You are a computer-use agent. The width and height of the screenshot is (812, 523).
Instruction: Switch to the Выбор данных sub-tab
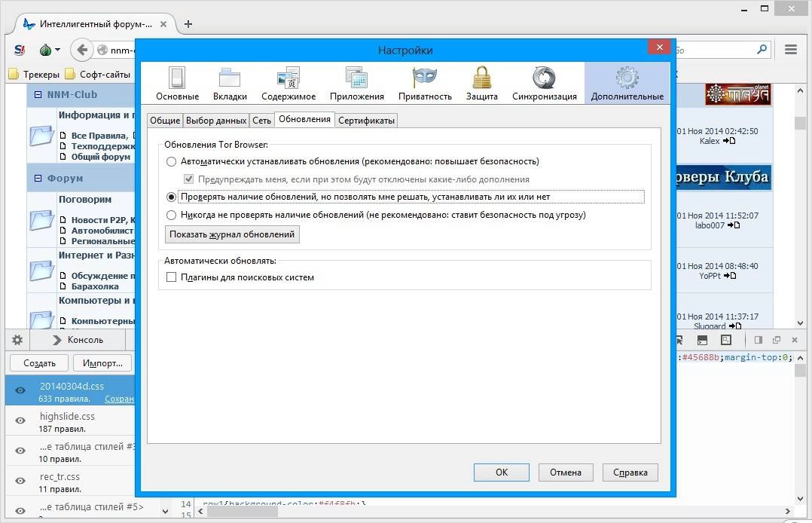pos(216,121)
